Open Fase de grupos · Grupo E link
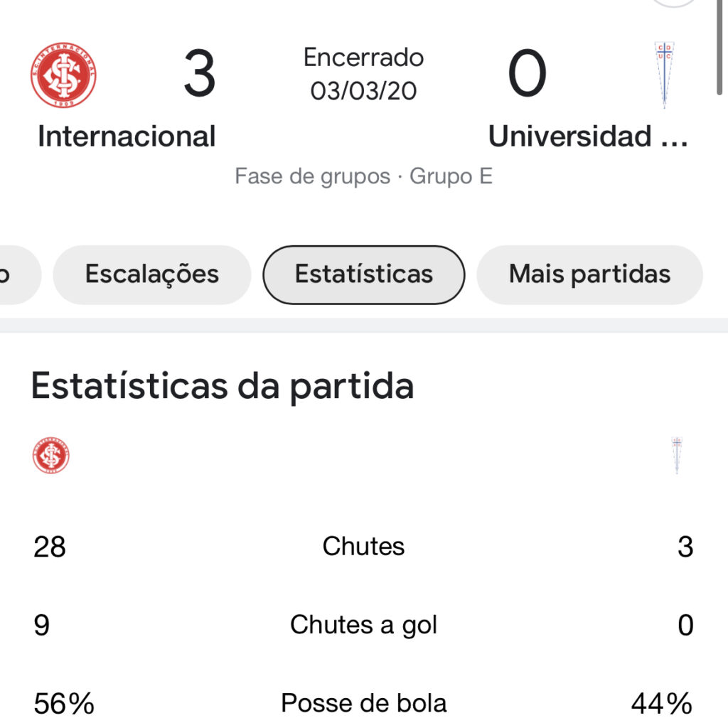This screenshot has height=723, width=728. click(363, 176)
